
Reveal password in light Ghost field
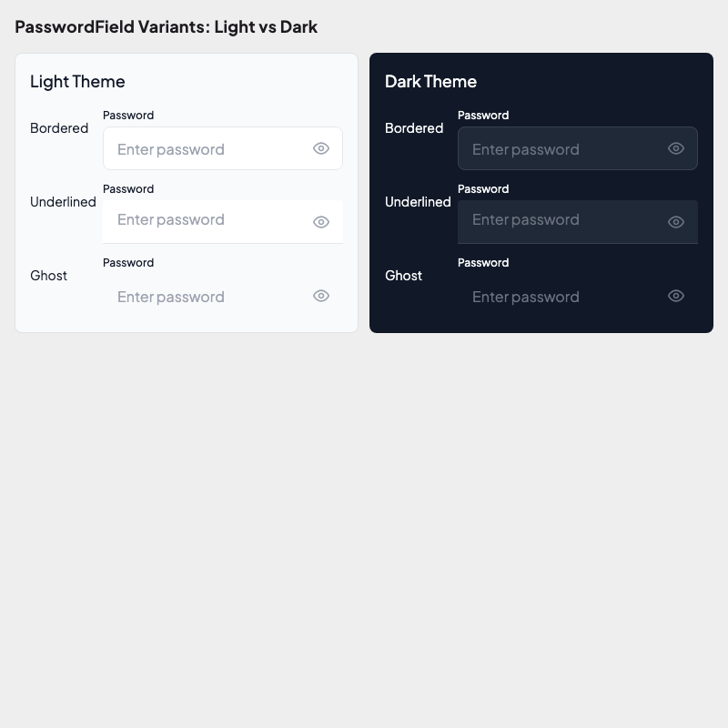coord(321,296)
